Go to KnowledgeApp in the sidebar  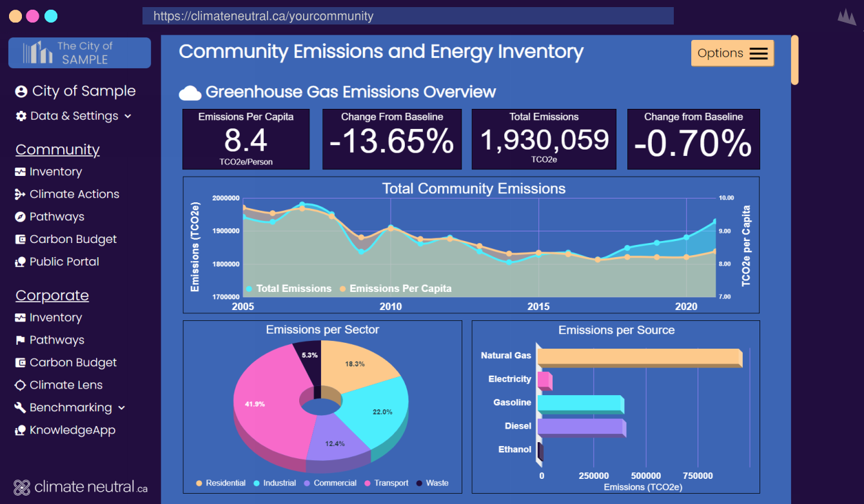coord(72,430)
